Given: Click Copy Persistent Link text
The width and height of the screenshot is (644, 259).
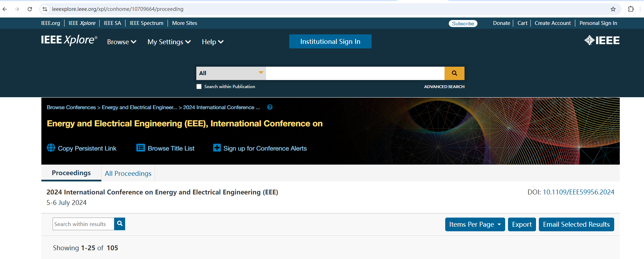Looking at the screenshot, I should tap(87, 148).
